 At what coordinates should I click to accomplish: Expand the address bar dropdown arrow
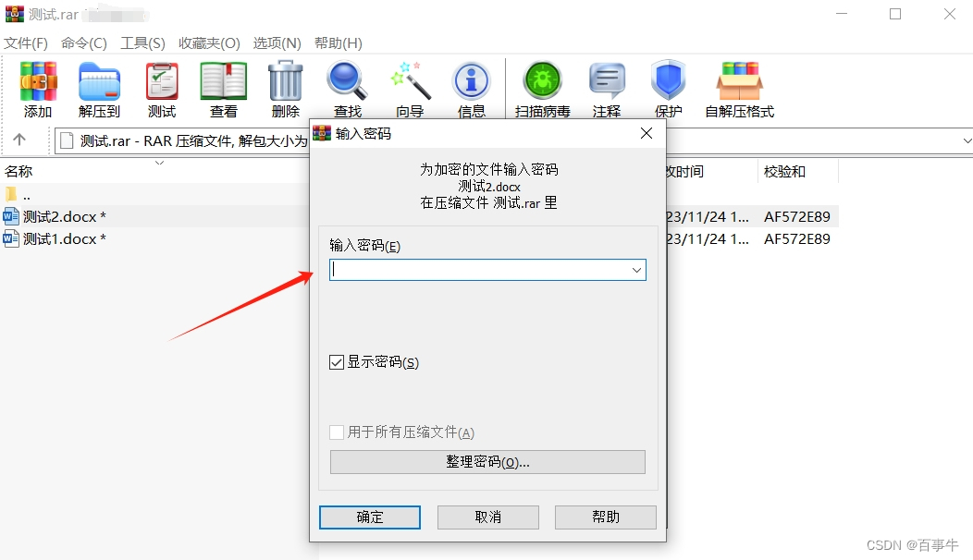coord(967,140)
